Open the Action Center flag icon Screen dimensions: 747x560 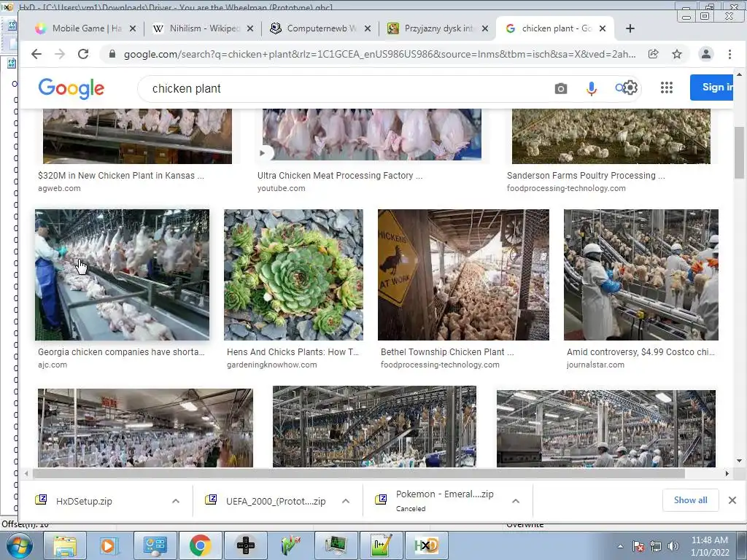click(x=638, y=546)
